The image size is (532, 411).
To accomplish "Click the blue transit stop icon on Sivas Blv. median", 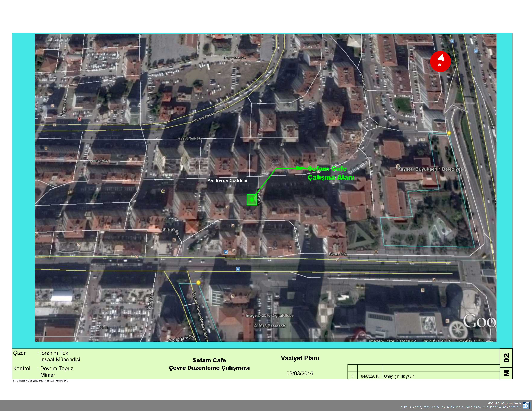I will coord(238,269).
